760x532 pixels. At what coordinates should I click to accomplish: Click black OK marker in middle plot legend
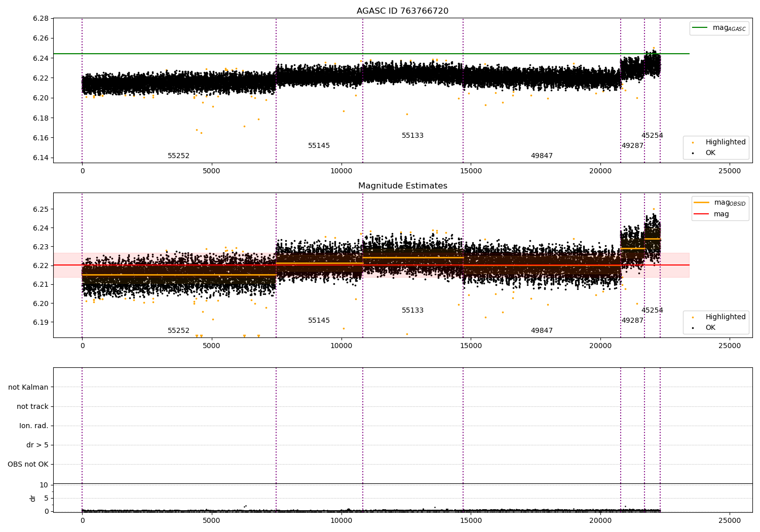coord(693,328)
